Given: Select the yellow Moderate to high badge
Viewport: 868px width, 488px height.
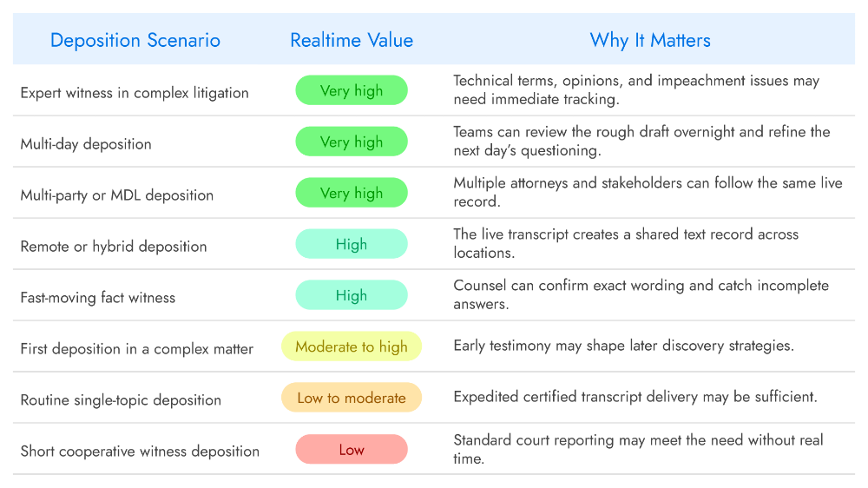Looking at the screenshot, I should point(352,346).
